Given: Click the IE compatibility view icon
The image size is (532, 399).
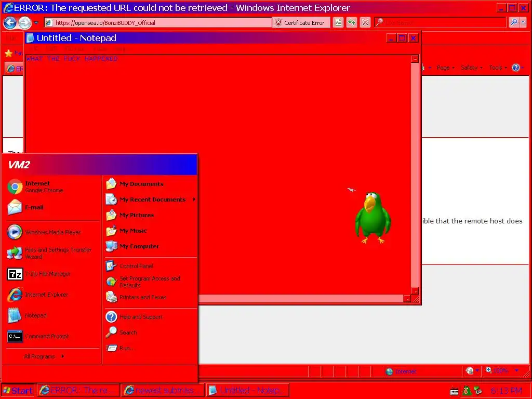Looking at the screenshot, I should click(338, 23).
